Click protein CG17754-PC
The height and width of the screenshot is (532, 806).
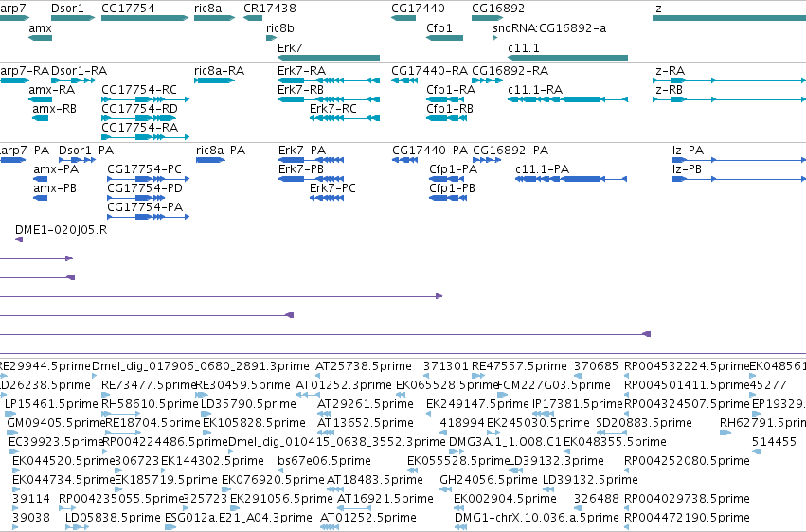click(x=149, y=179)
